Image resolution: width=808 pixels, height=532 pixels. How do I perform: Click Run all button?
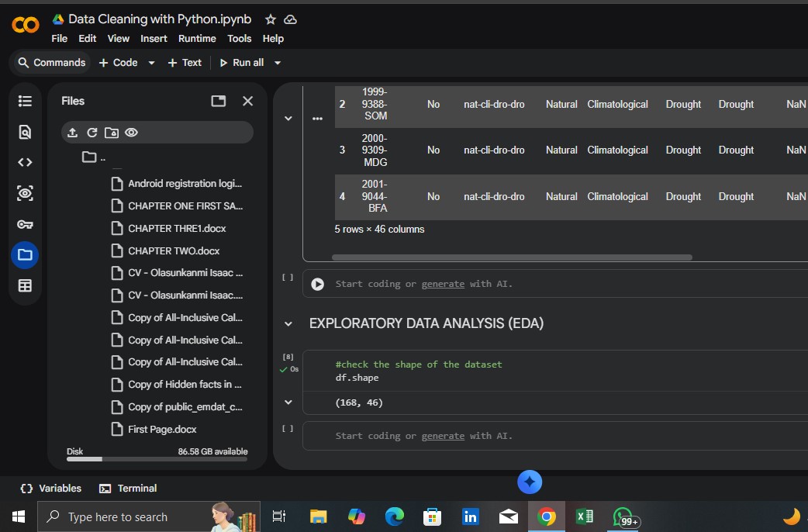pyautogui.click(x=242, y=63)
